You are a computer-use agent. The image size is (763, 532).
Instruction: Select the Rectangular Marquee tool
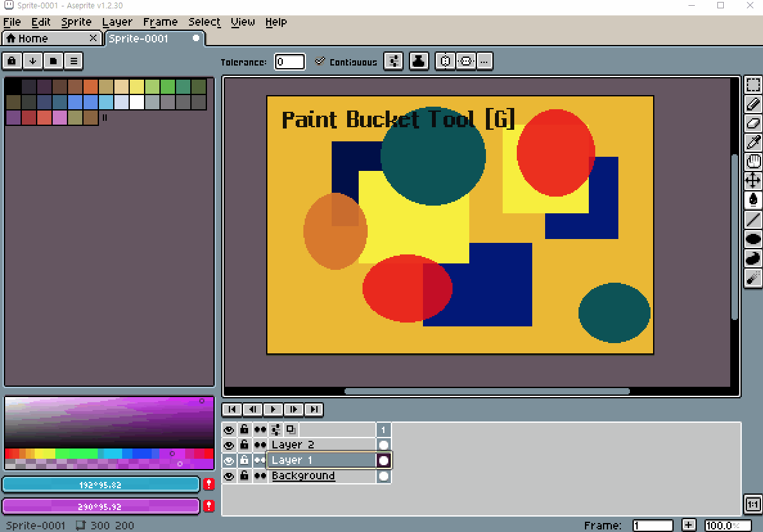(x=753, y=85)
